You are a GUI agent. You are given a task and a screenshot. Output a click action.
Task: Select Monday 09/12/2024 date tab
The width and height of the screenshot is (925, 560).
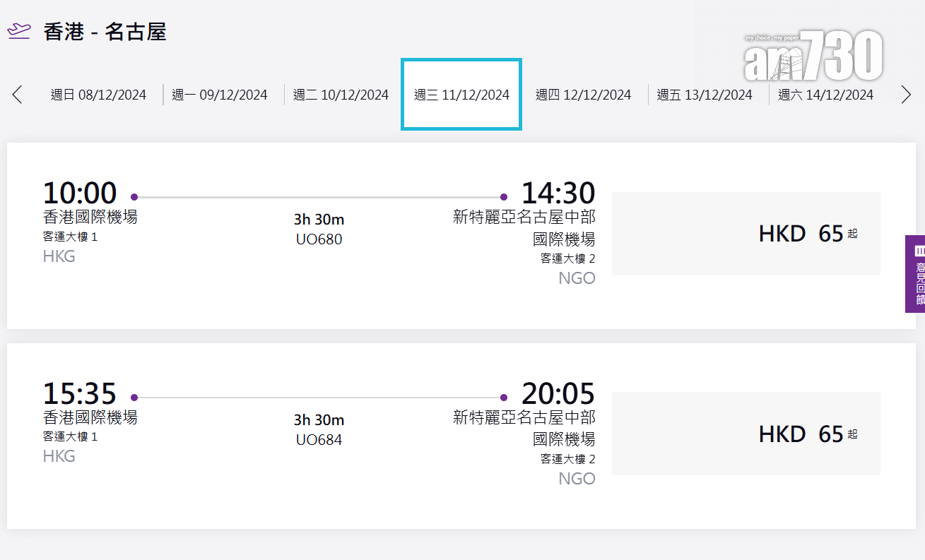point(220,95)
